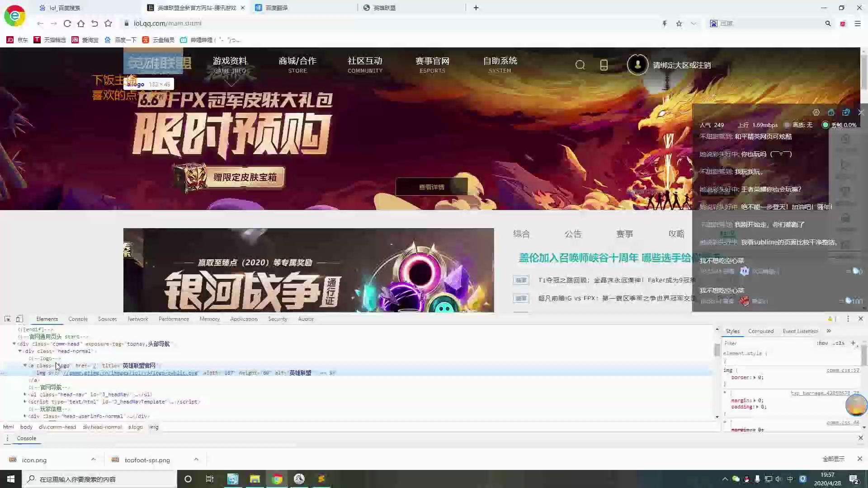Viewport: 868px width, 488px height.
Task: Click the browser home button
Action: (81, 23)
